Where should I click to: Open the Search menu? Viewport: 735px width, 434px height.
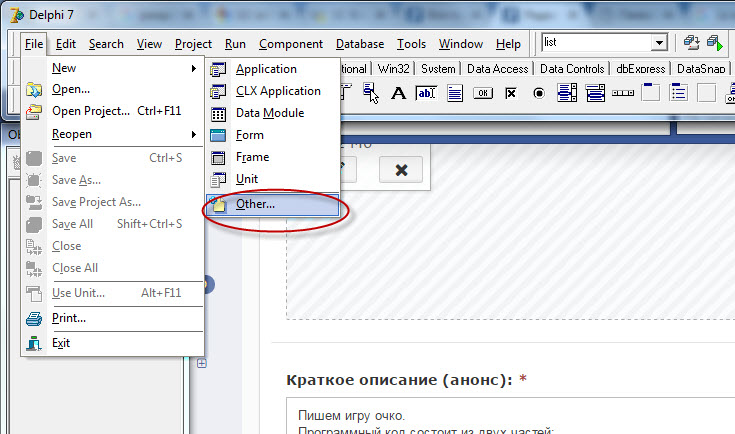[106, 44]
